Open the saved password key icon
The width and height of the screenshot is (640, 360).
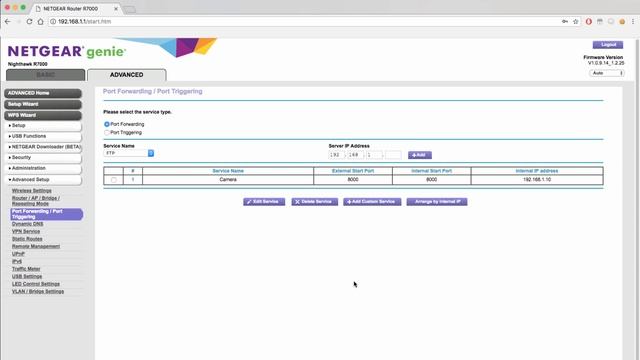coord(565,21)
